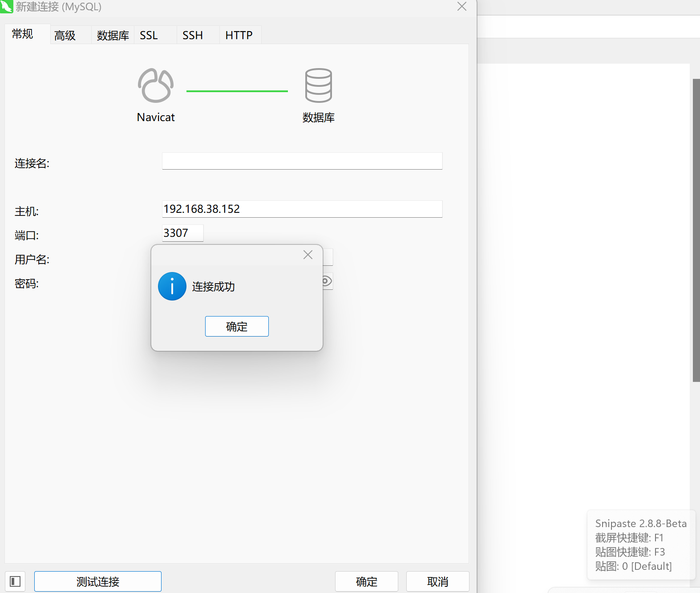The width and height of the screenshot is (700, 593).
Task: Click the 测试连接 button
Action: (98, 581)
